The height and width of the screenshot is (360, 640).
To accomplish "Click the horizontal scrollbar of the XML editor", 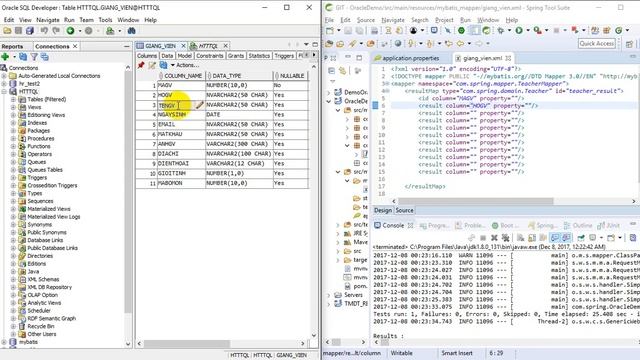I will pos(476,201).
